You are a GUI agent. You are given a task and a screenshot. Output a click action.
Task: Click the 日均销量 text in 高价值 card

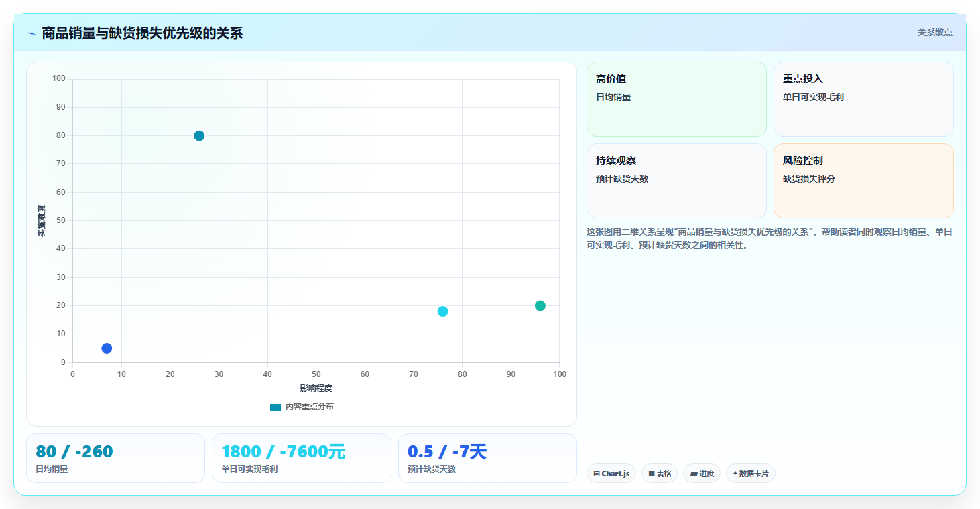[613, 97]
